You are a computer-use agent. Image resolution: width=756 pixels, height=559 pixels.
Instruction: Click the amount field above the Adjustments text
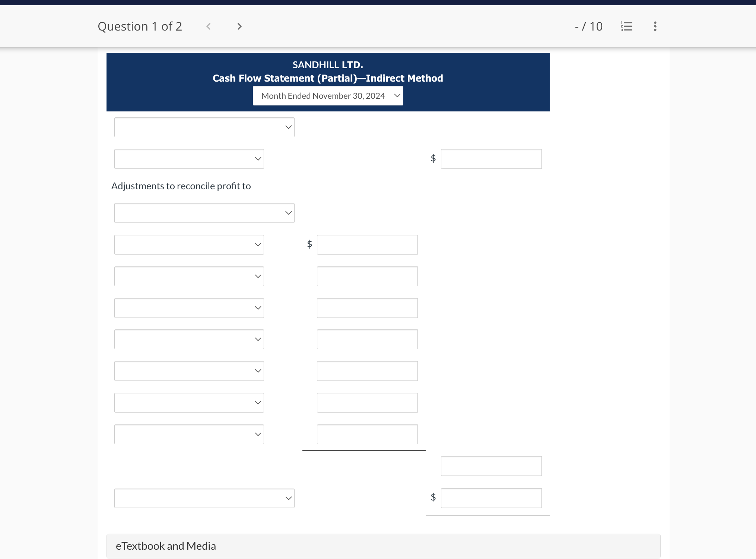pos(491,159)
